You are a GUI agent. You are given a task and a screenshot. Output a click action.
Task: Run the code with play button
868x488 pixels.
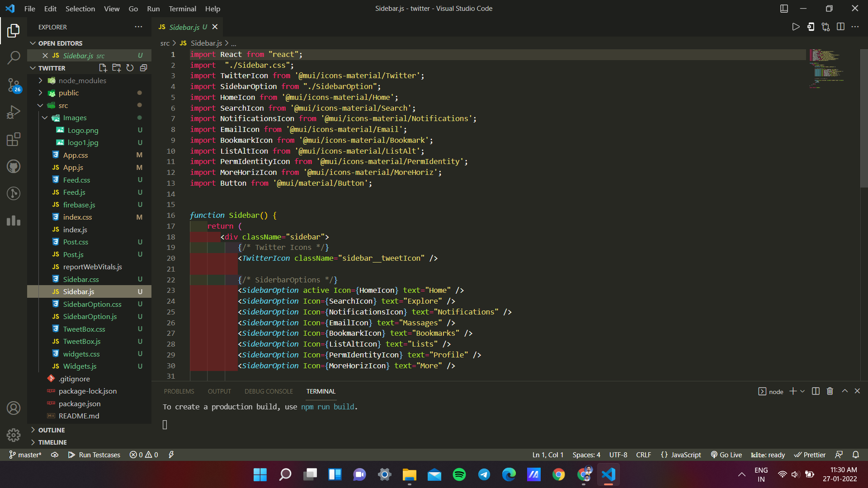(796, 27)
